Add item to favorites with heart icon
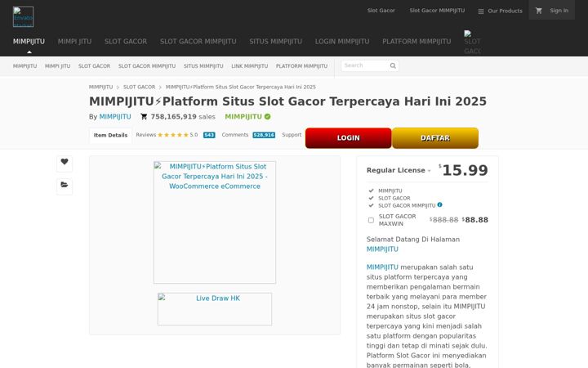This screenshot has width=588, height=368. (x=65, y=162)
